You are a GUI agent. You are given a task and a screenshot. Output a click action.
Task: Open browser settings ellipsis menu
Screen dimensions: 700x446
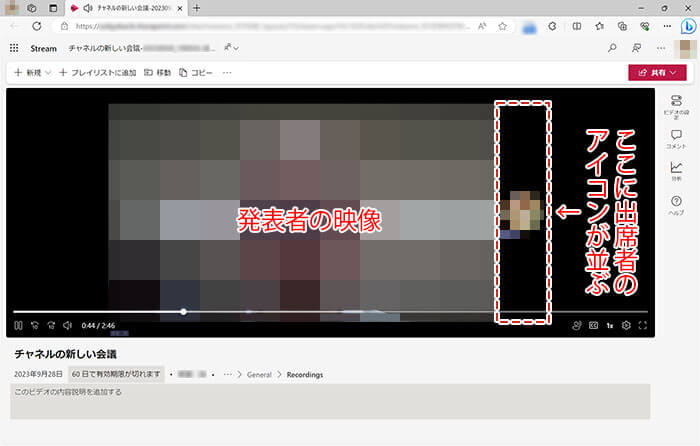(667, 26)
